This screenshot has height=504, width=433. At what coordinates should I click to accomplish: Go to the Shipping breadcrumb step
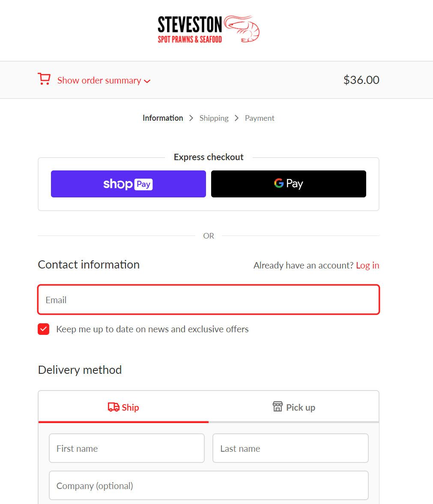[x=214, y=118]
